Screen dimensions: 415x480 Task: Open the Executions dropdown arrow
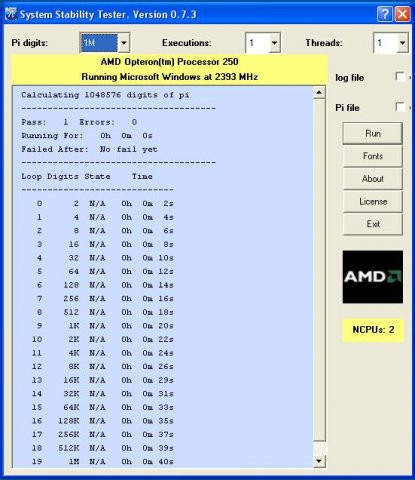click(x=274, y=43)
